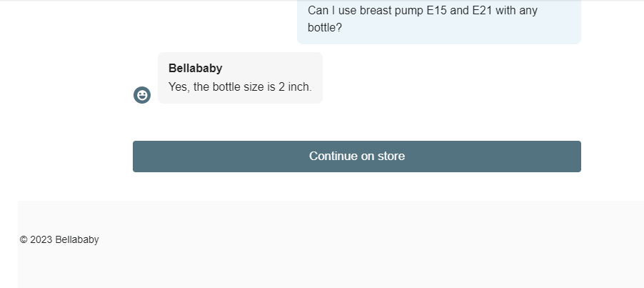This screenshot has height=288, width=644.
Task: Click the smiley face avatar icon
Action: (142, 95)
